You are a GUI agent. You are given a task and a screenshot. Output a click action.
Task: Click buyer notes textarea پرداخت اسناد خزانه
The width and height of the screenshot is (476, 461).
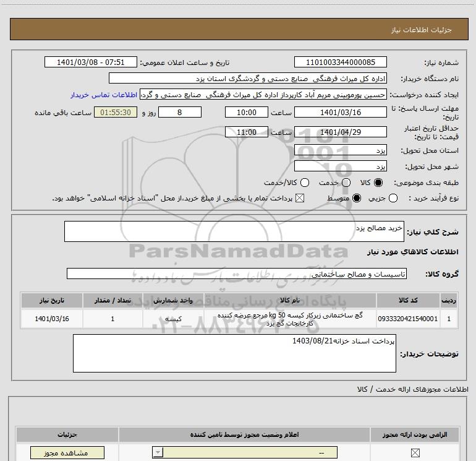[234, 353]
